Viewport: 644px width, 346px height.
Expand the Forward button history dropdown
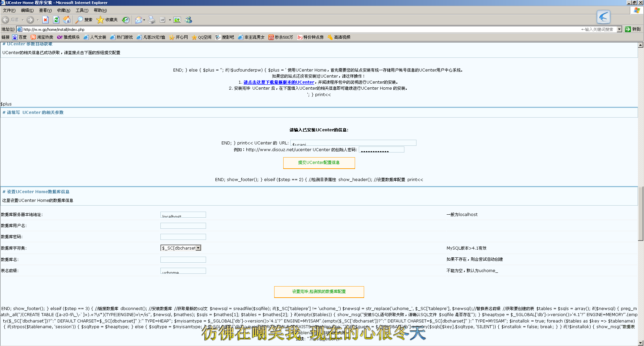point(38,20)
